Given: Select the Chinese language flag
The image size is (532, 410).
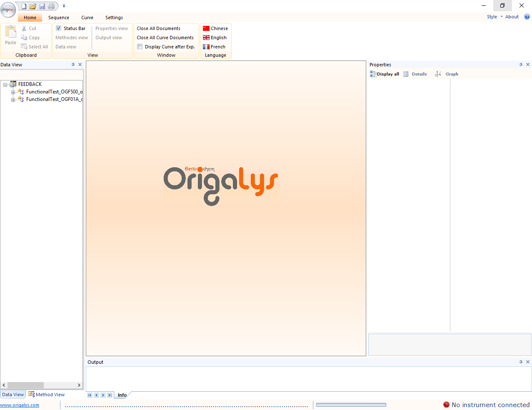Looking at the screenshot, I should pos(206,28).
